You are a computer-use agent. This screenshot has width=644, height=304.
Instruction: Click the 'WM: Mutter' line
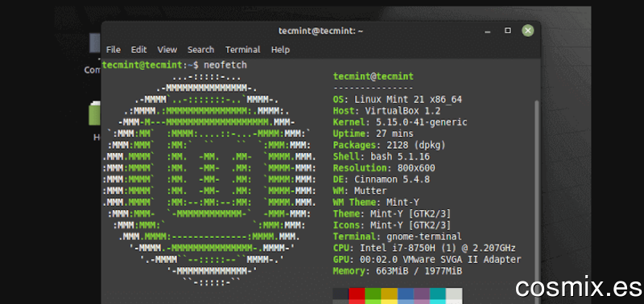point(360,191)
